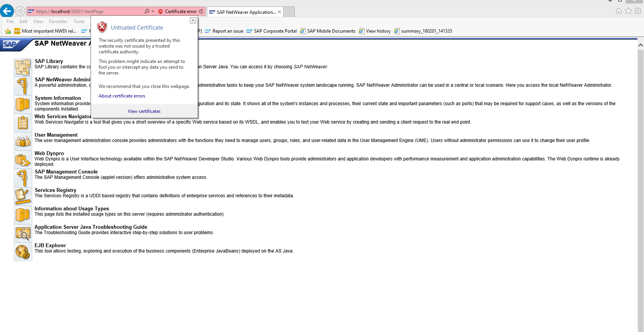
Task: Click the About certificate errors link
Action: coord(122,96)
